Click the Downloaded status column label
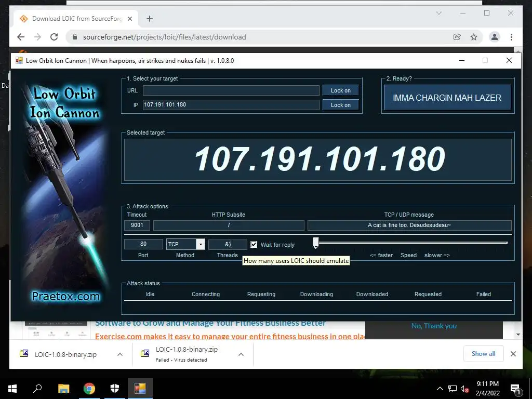Screen dimensions: 532x399 (x=372, y=294)
